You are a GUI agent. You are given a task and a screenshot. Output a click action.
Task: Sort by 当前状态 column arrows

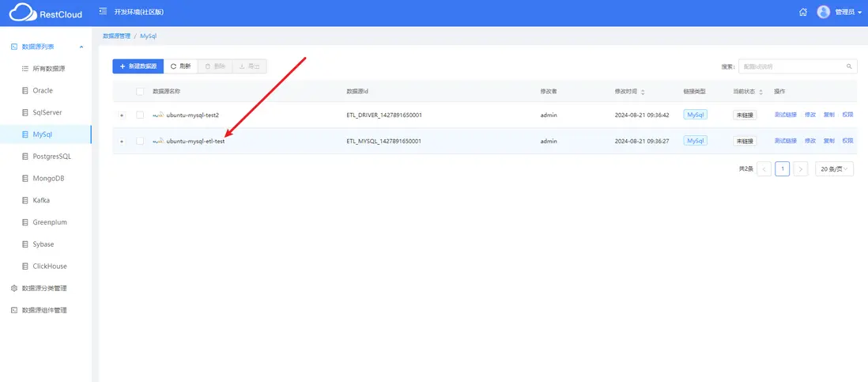pos(760,92)
